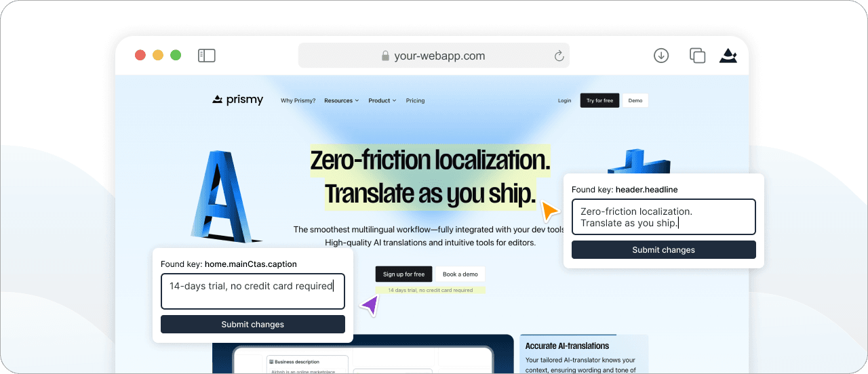Open the browser downloads icon

click(661, 56)
